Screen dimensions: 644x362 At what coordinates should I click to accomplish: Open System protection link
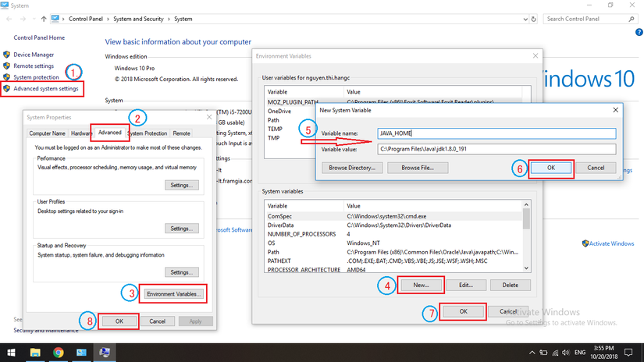click(x=36, y=77)
